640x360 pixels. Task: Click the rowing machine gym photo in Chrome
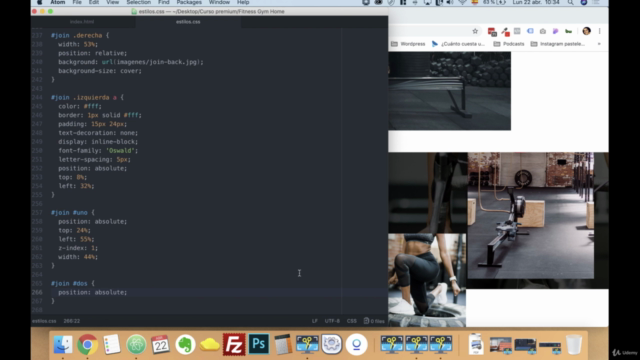point(531,216)
